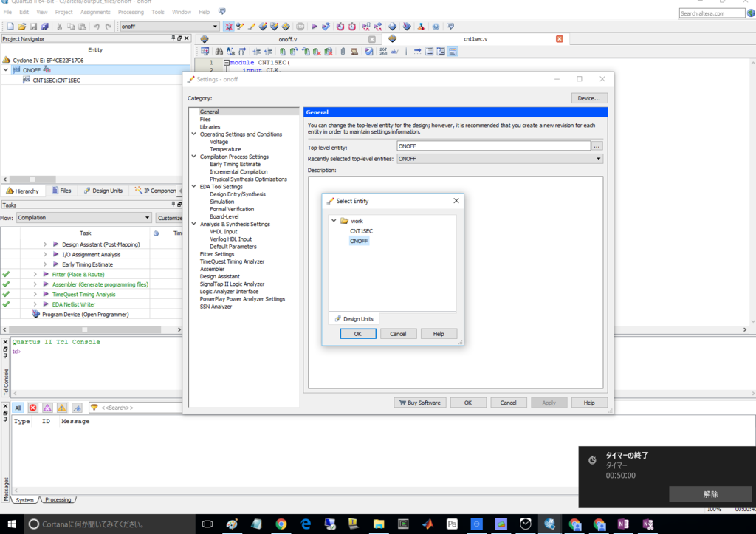Click the funnel filter icon in the Messages search
The width and height of the screenshot is (756, 534).
(94, 408)
